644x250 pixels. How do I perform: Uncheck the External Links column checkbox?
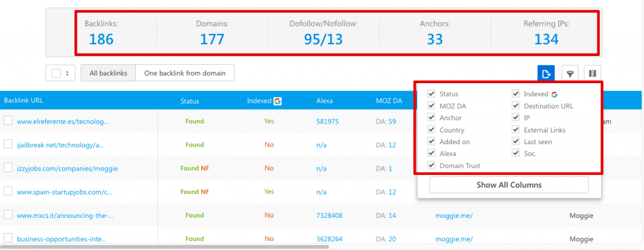tap(516, 130)
